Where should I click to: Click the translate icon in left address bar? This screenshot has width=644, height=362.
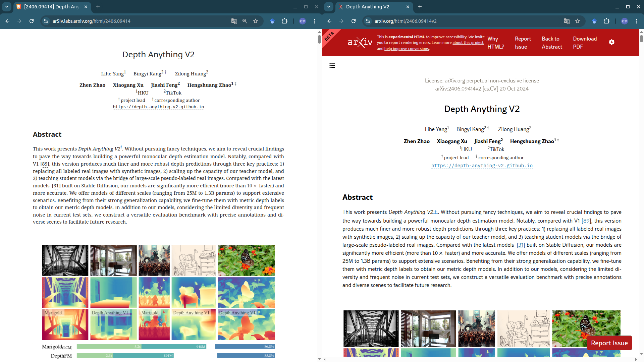(x=234, y=21)
